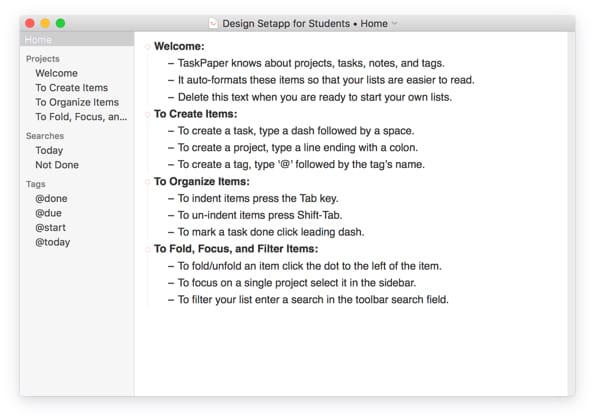Focus on the Welcome project in the sidebar
Image resolution: width=595 pixels, height=420 pixels.
click(x=57, y=73)
